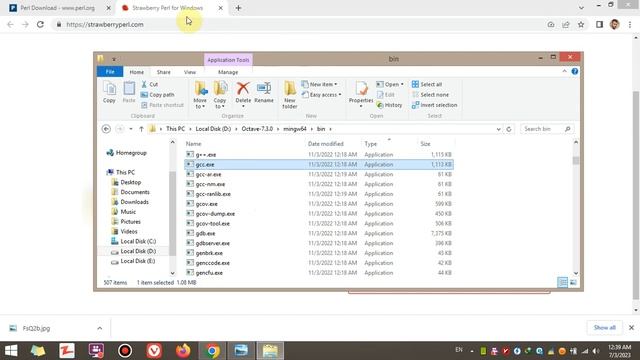Click Copy path in the ribbon

click(158, 95)
